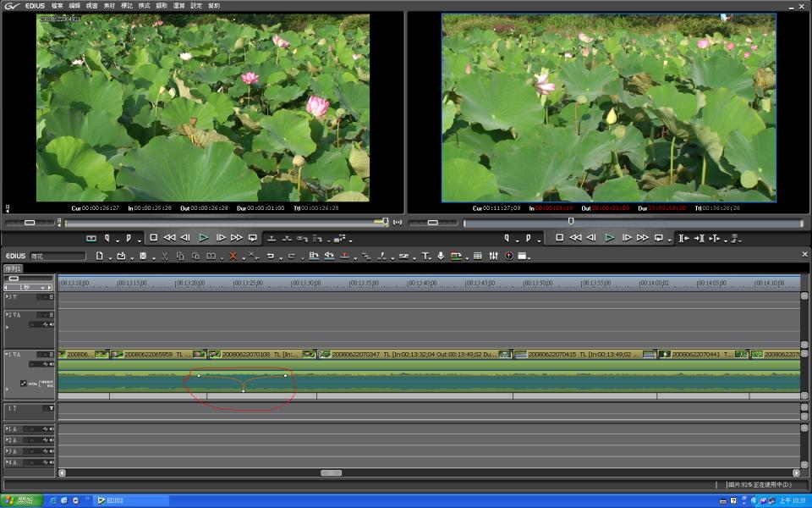Viewport: 812px width, 508px height.
Task: Click the red Delete X icon
Action: click(233, 256)
